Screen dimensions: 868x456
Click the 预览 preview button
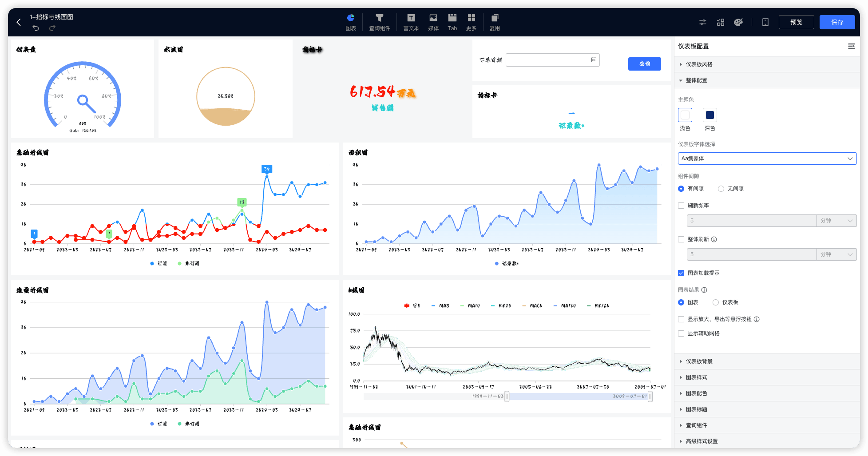796,22
